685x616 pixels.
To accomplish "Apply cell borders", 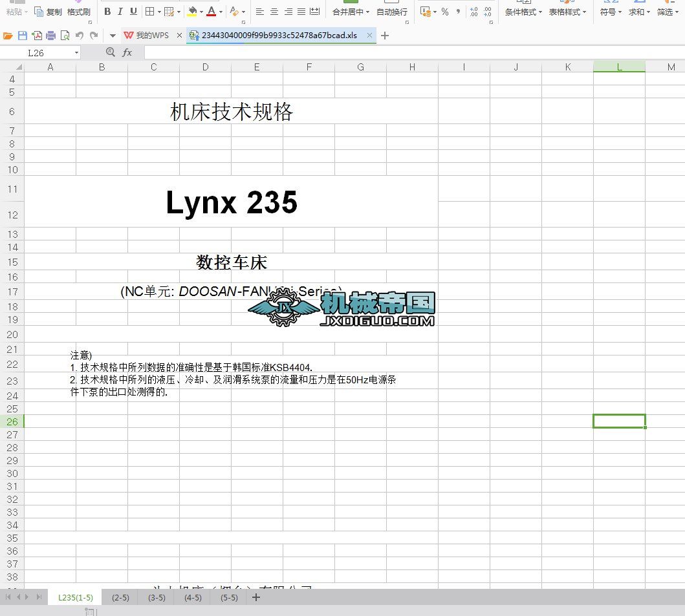I will point(150,12).
